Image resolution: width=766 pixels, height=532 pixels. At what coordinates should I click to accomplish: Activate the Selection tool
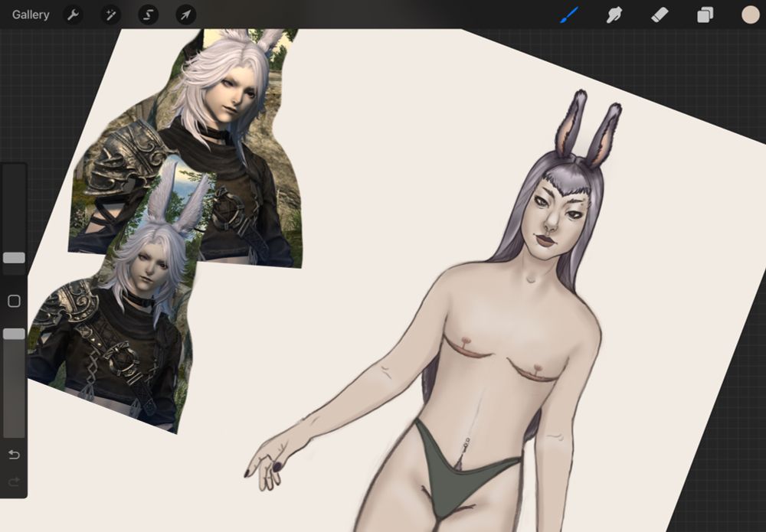pos(148,15)
